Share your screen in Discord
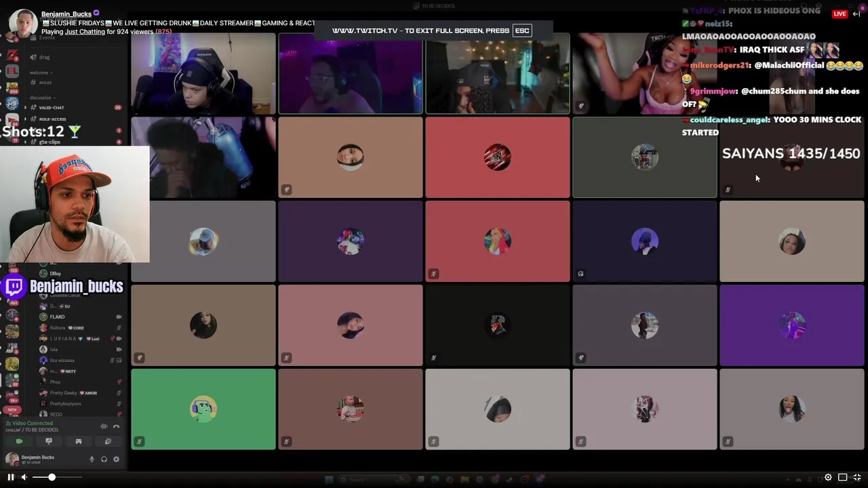The height and width of the screenshot is (488, 868). [x=49, y=441]
